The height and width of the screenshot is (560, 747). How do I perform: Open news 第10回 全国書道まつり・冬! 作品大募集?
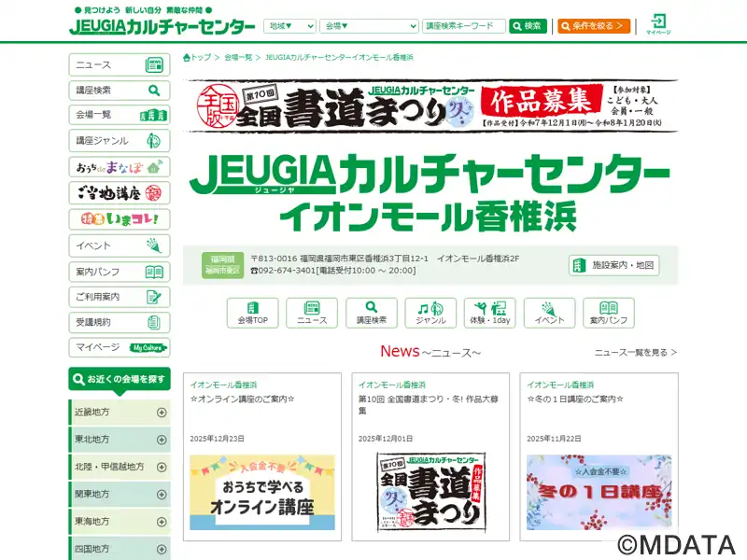tap(429, 405)
